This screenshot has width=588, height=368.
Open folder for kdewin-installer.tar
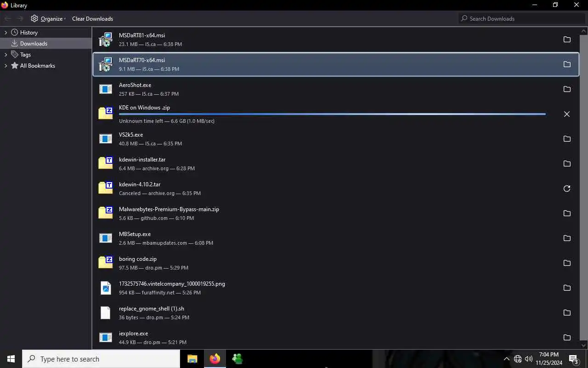click(567, 164)
